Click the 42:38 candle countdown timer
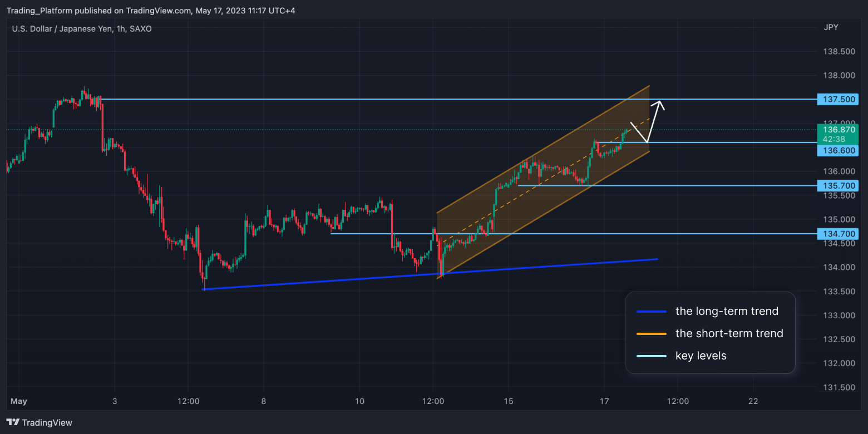 (x=834, y=140)
